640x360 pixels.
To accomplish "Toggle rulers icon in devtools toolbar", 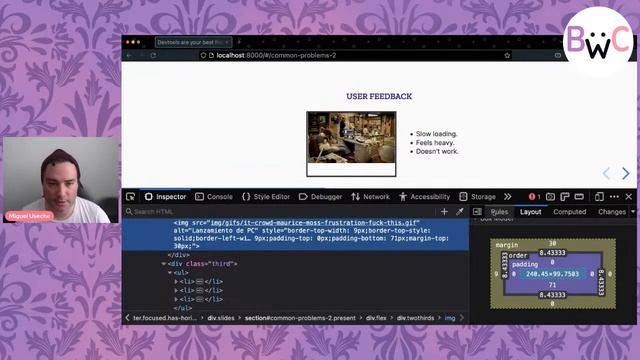I will 565,197.
